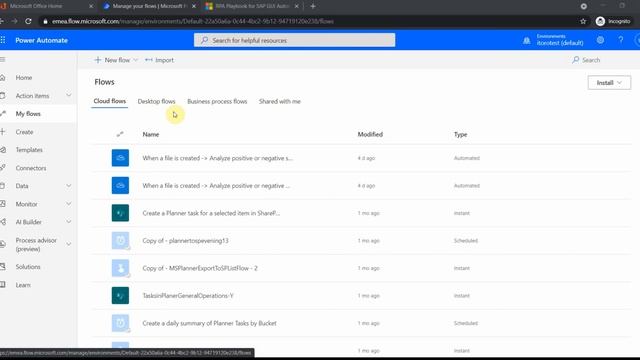Click the second OneDrive flow icon
The image size is (640, 360).
tap(120, 185)
